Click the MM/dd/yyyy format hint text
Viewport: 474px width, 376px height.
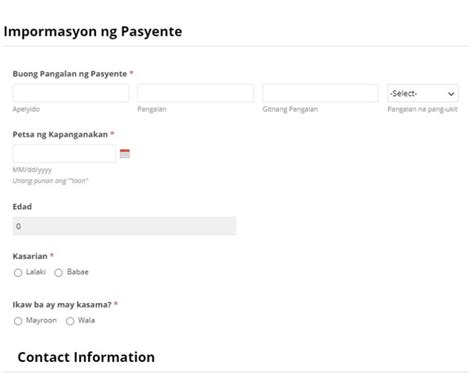click(32, 170)
